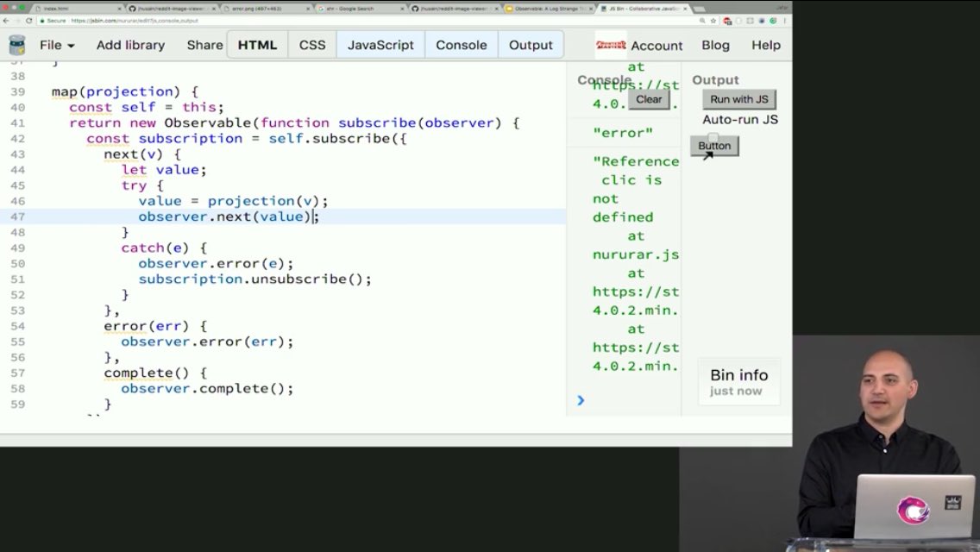Screen dimensions: 980x552
Task: Open the File dropdown menu
Action: (57, 45)
